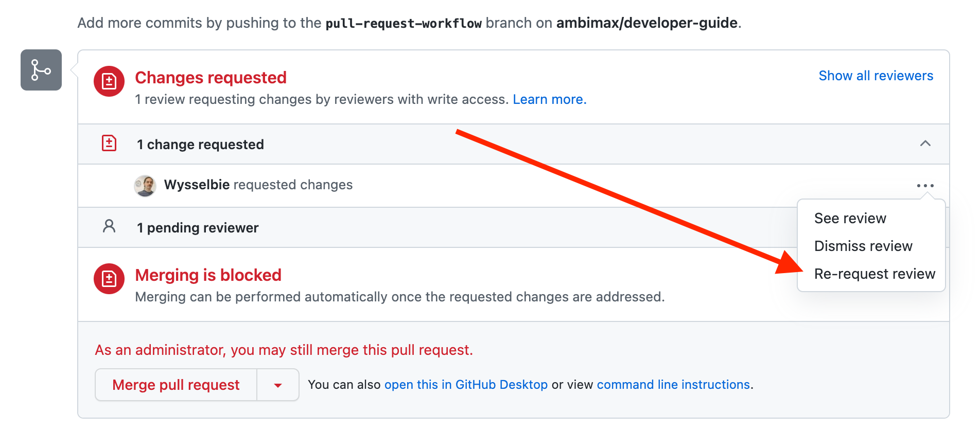Open command line instructions link

673,385
